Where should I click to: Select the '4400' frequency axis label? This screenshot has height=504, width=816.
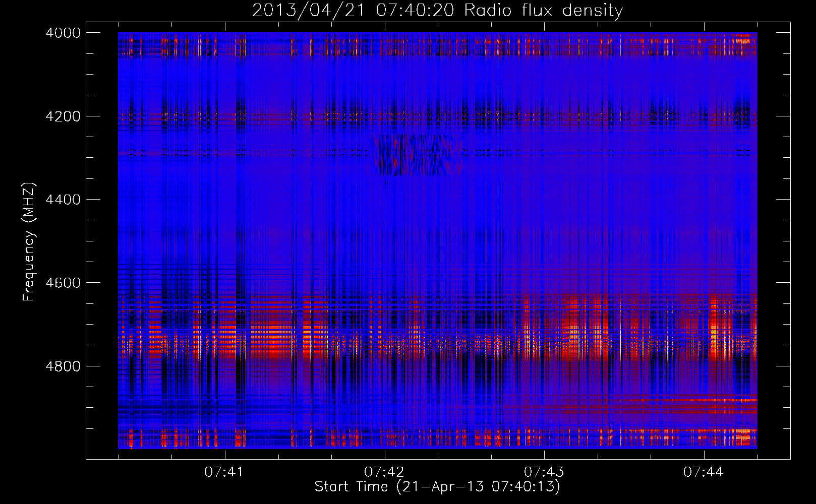pos(63,200)
